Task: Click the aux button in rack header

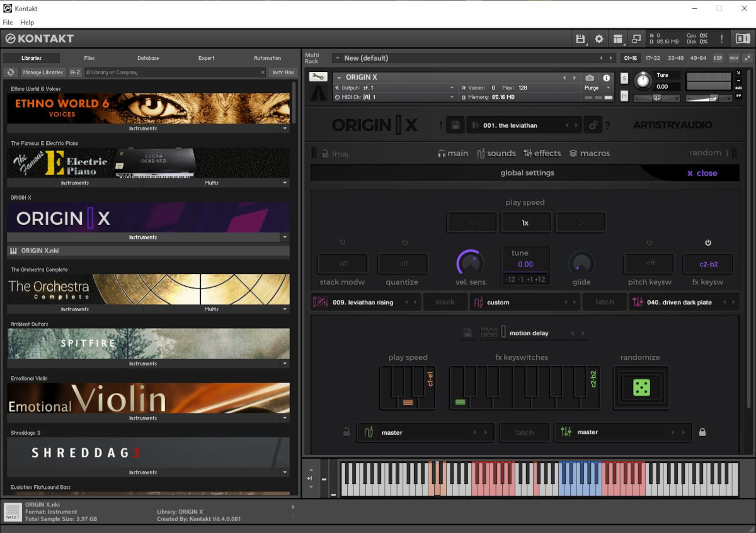Action: [x=734, y=58]
